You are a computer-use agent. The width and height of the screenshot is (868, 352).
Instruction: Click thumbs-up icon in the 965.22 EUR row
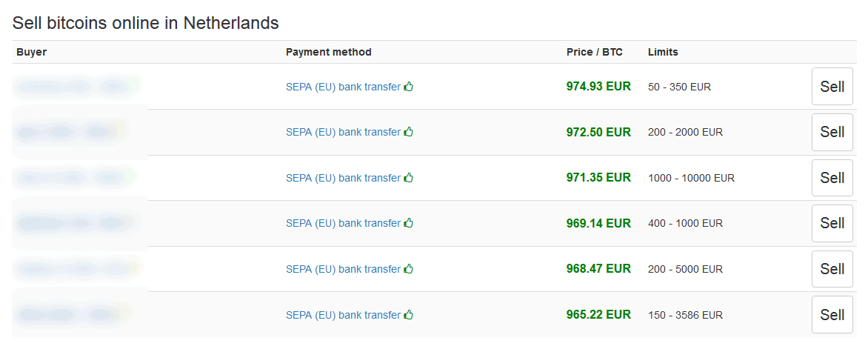point(409,315)
